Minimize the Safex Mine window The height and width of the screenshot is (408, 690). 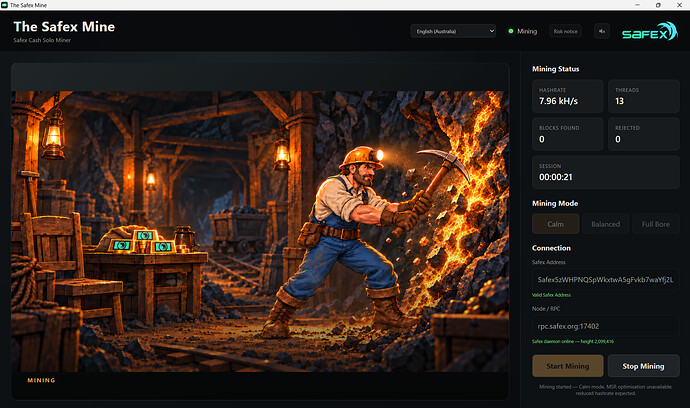click(x=637, y=5)
